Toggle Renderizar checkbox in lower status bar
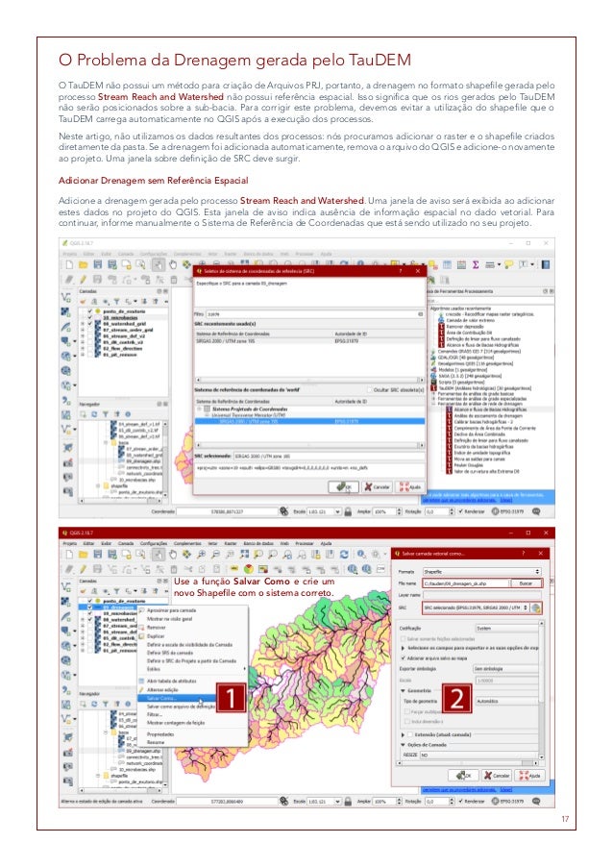This screenshot has width=613, height=868. pos(461,801)
